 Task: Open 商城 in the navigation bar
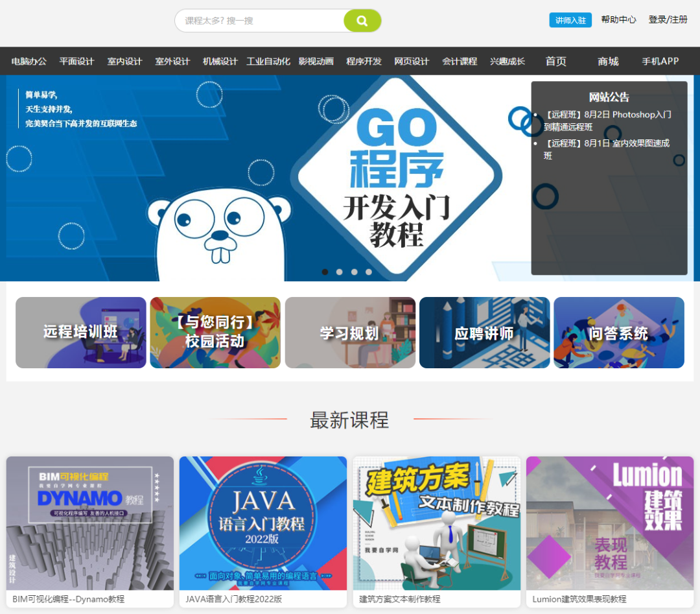click(x=608, y=61)
